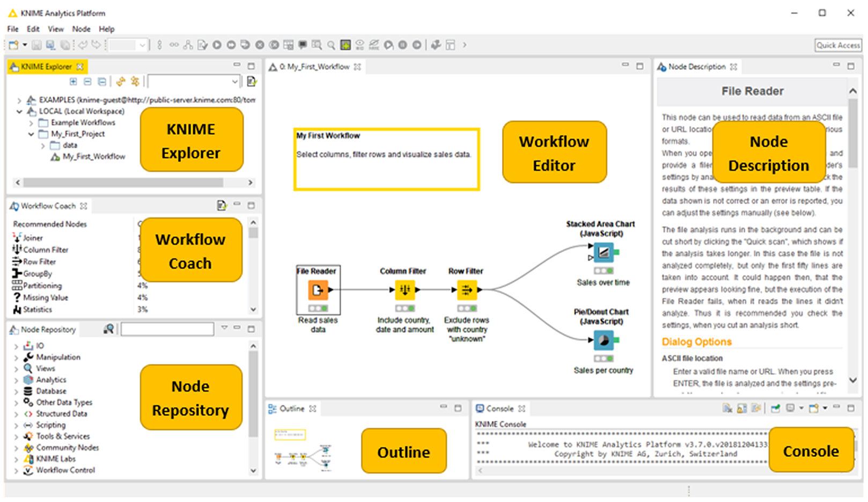The height and width of the screenshot is (502, 868).
Task: Click the Execute selected node icon
Action: pyautogui.click(x=217, y=45)
